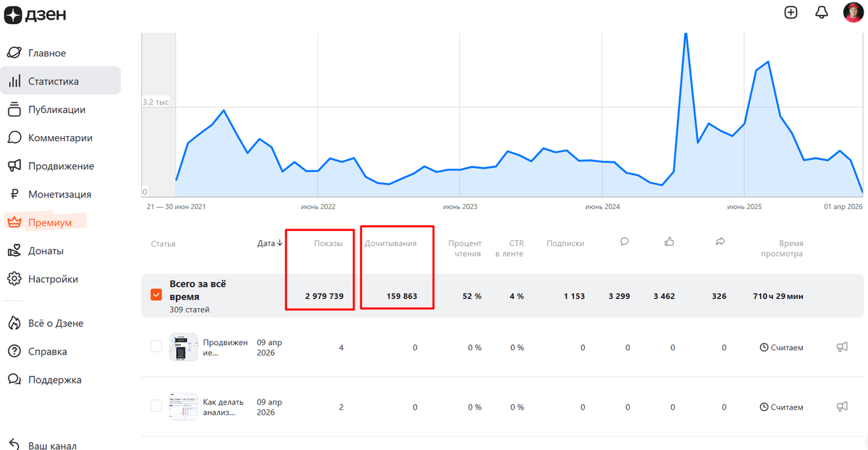The image size is (868, 450).
Task: Sort by shares arrow column icon
Action: click(x=720, y=242)
